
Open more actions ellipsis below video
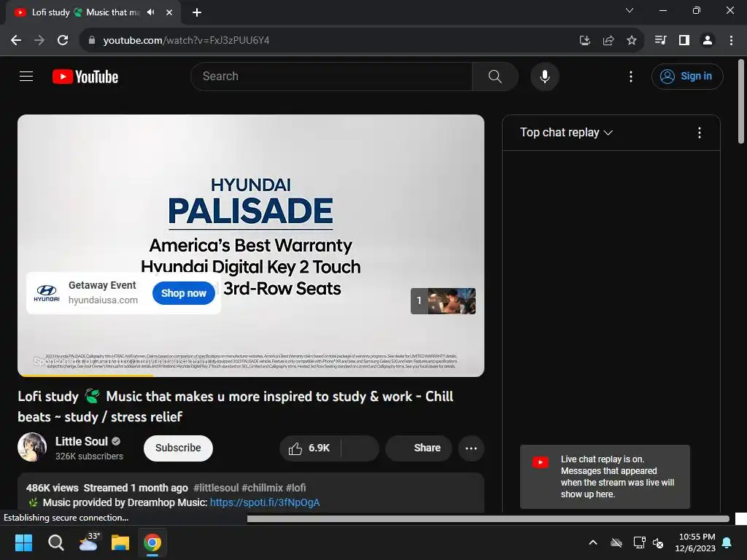[x=471, y=448]
